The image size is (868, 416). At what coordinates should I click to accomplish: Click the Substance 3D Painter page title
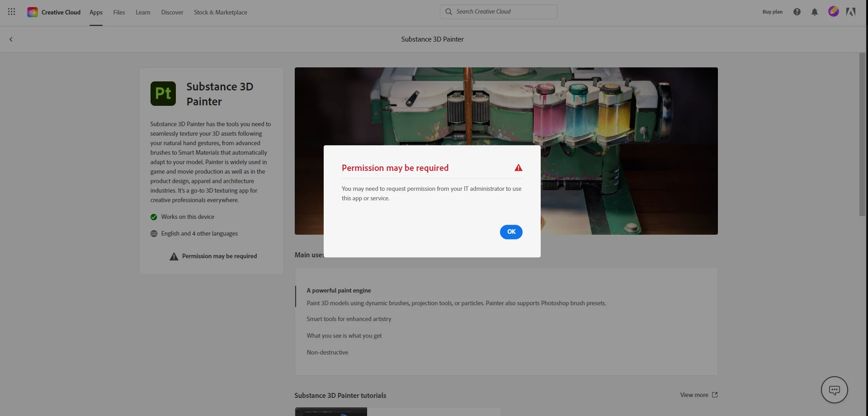433,39
